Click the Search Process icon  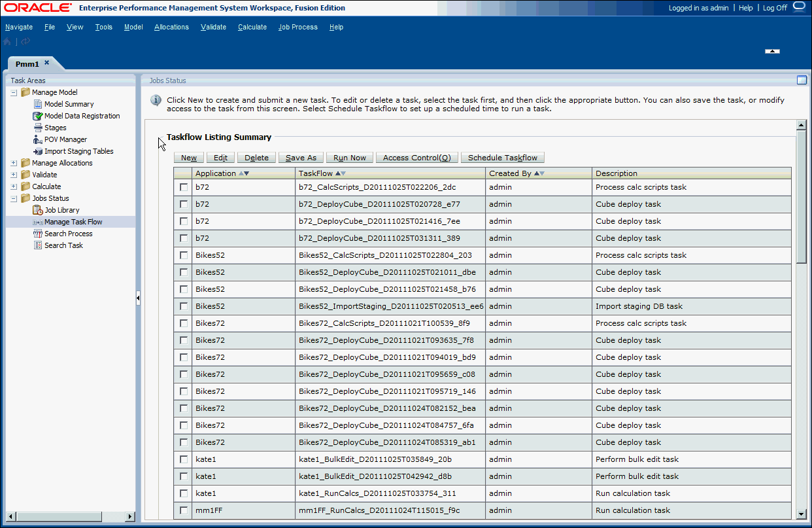(38, 234)
